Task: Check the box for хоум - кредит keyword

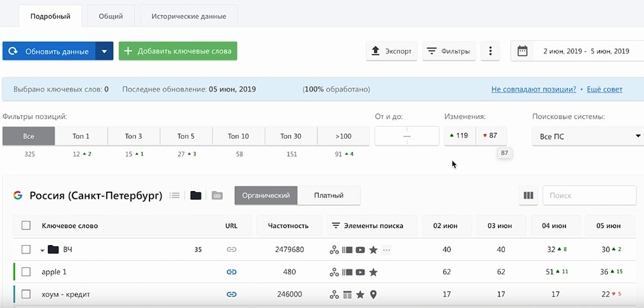Action: pos(26,294)
